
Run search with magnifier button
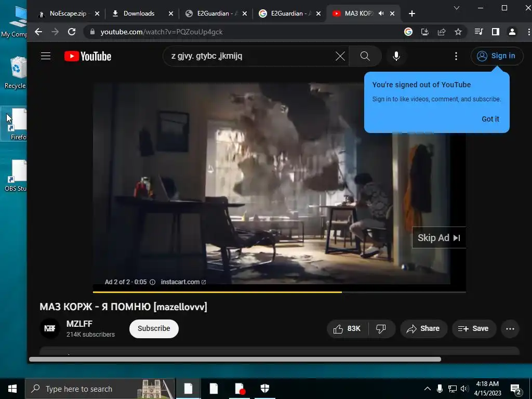[x=365, y=56]
